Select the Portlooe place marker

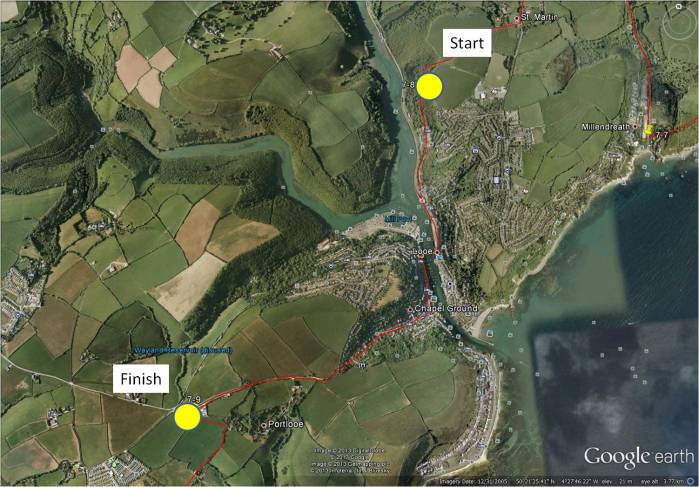click(264, 425)
